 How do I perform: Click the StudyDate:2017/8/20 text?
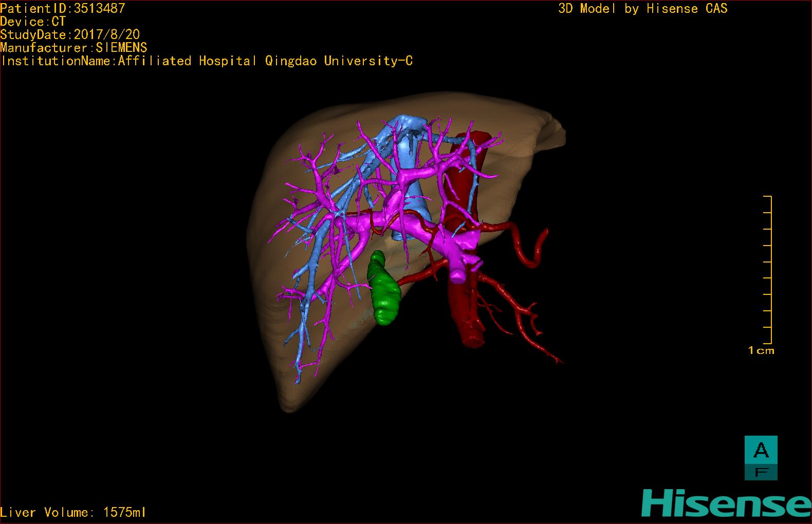click(x=70, y=34)
